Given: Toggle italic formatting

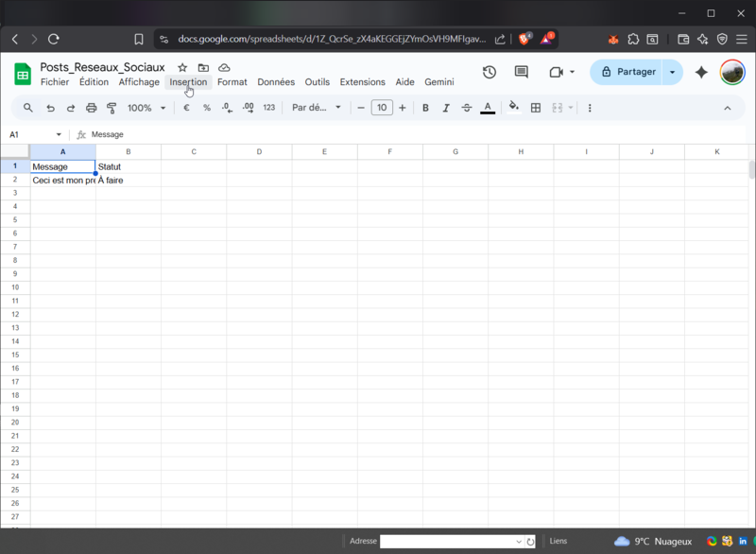Looking at the screenshot, I should pos(445,108).
